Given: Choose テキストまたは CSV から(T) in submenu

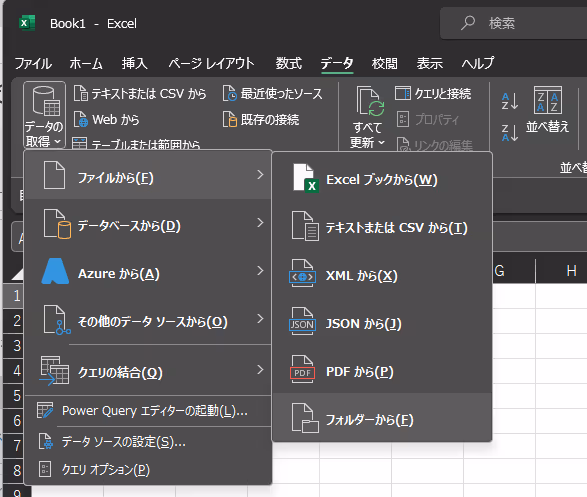Looking at the screenshot, I should point(382,227).
